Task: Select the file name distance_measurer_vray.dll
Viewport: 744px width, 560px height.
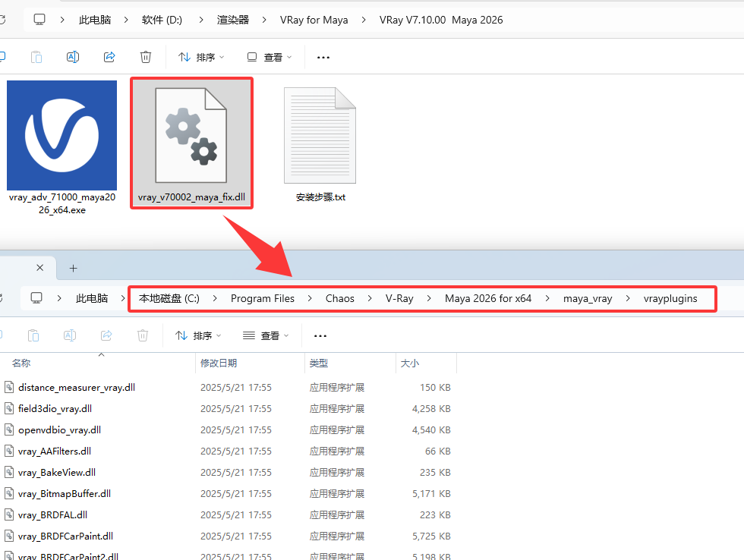Action: coord(77,388)
